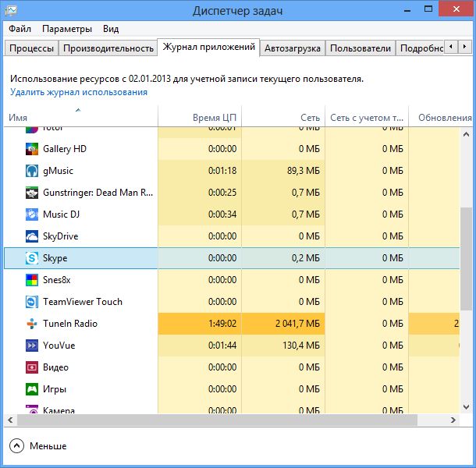Click the Skype app icon
The image size is (476, 468).
tap(32, 258)
